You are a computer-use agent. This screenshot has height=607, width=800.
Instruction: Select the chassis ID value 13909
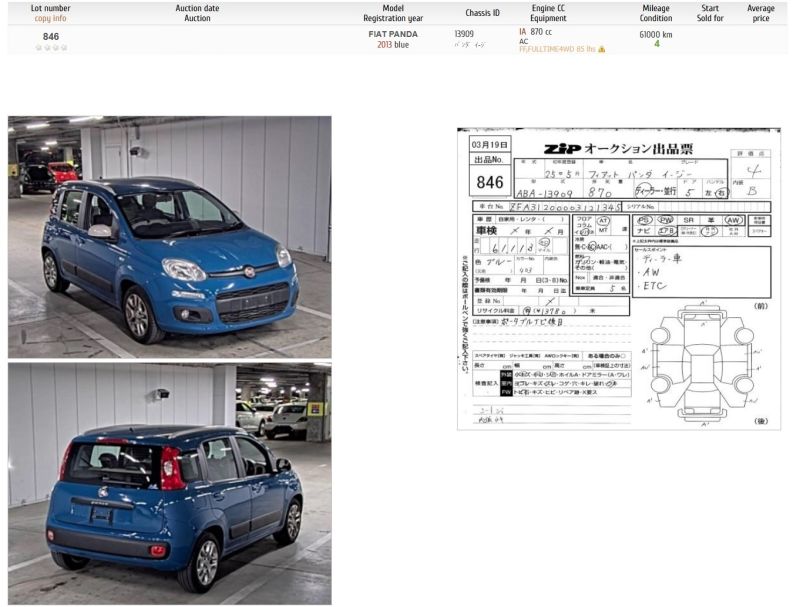464,34
